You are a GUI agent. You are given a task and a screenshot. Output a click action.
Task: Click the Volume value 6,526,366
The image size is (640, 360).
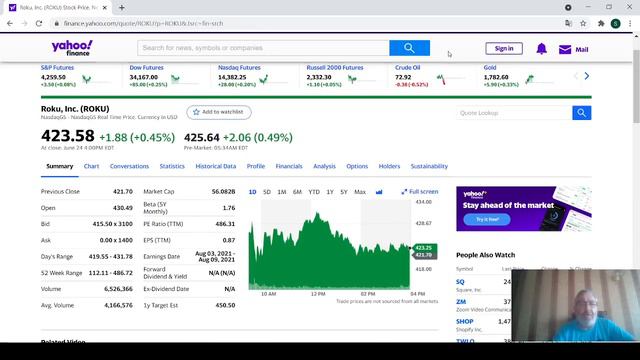(118, 289)
